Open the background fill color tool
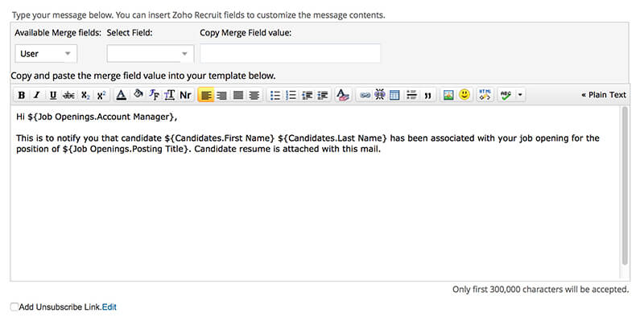This screenshot has width=644, height=321. click(x=138, y=94)
